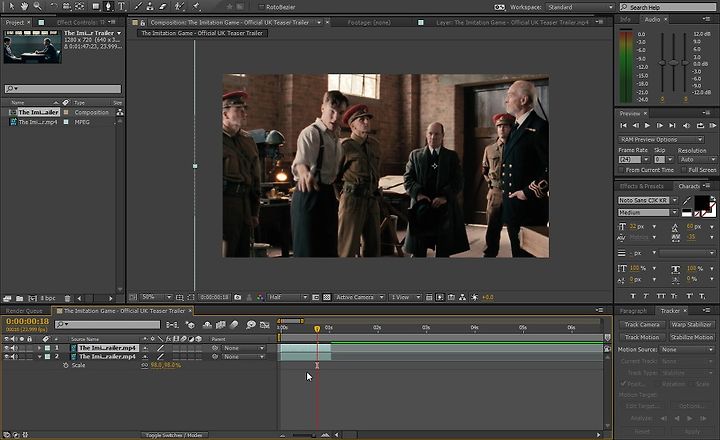Select the Pan Behind anchor point tool

[x=79, y=6]
